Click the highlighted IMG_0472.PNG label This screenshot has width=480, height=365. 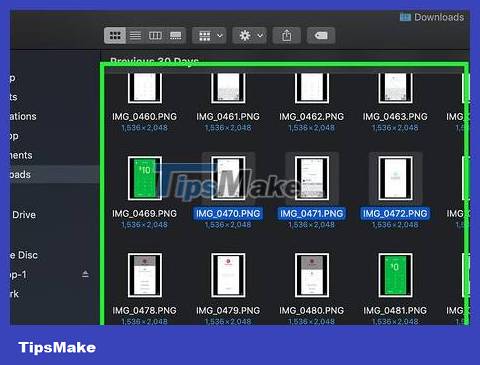[x=395, y=214]
